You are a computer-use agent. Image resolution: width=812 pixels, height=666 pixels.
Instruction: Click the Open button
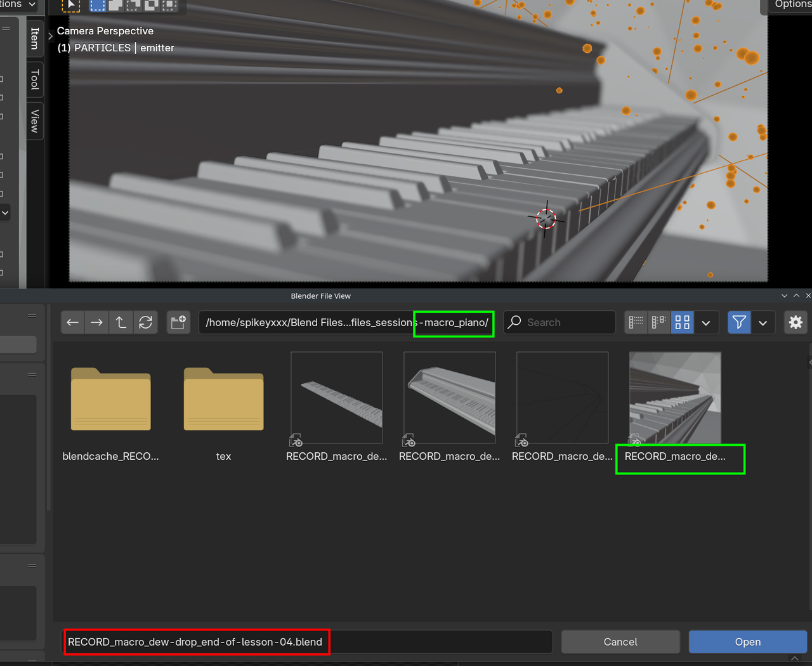[x=747, y=641]
